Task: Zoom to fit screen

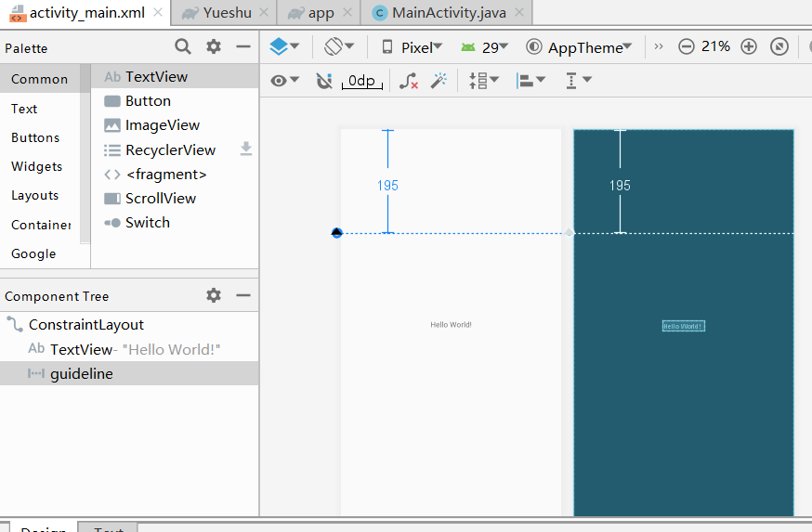Action: click(x=779, y=46)
